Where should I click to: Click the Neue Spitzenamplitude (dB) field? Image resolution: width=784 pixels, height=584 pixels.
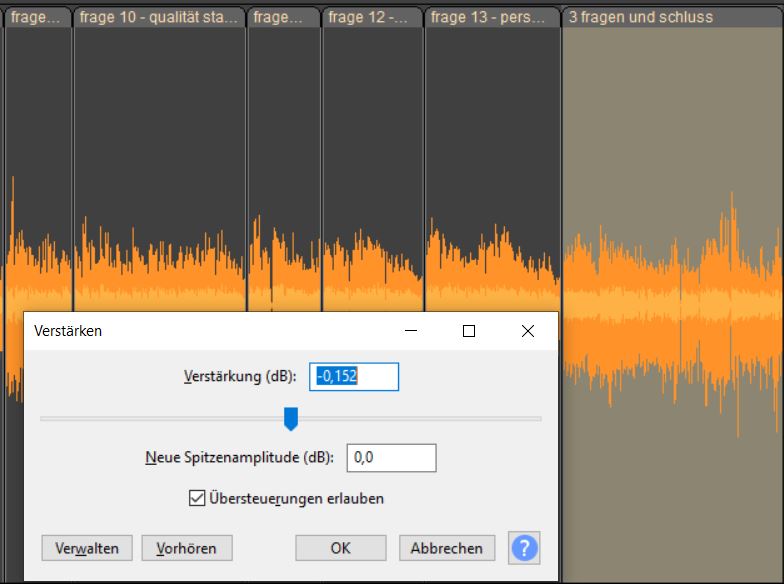tap(392, 458)
